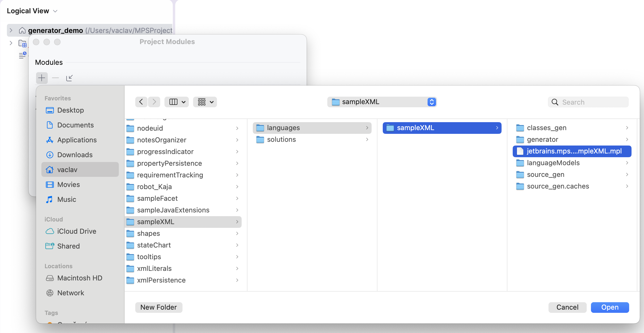
Task: Open Downloads from the sidebar
Action: 75,155
